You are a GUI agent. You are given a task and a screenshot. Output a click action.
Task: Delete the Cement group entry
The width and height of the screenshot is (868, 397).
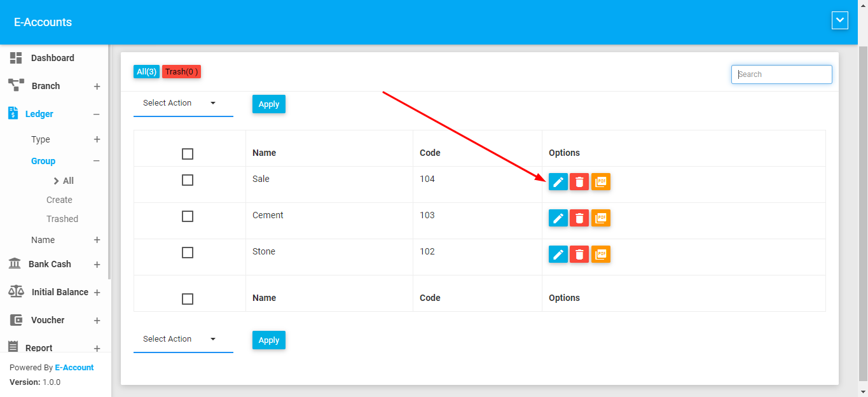coord(579,218)
